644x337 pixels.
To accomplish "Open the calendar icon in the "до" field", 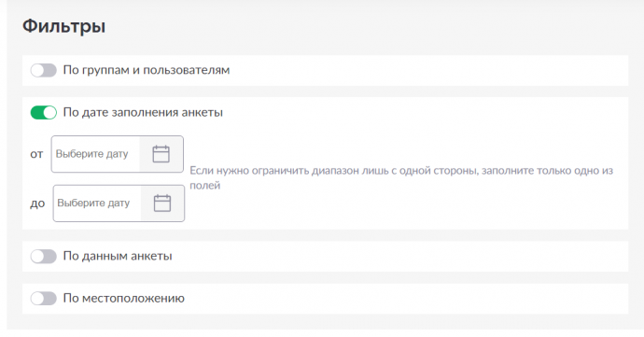I will [162, 204].
